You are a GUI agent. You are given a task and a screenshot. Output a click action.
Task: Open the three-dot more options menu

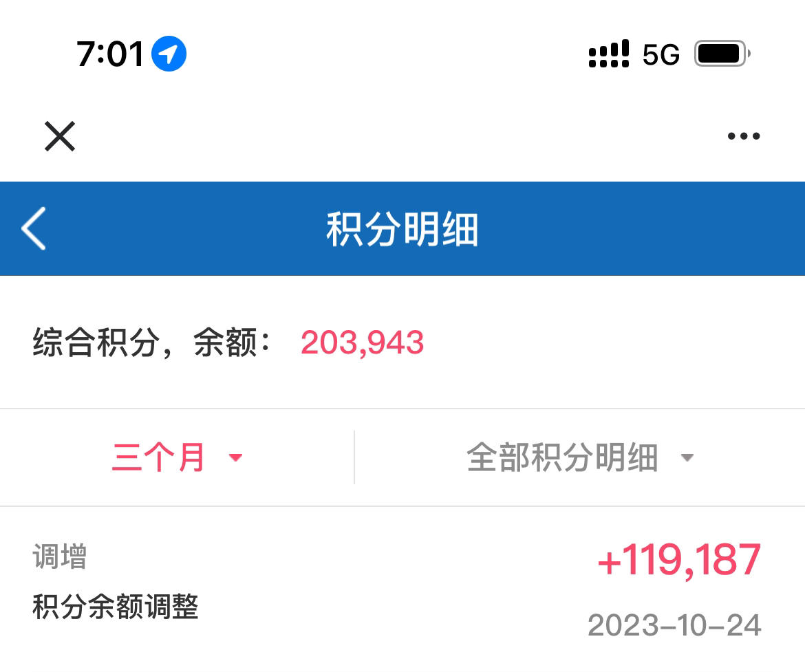tap(743, 136)
